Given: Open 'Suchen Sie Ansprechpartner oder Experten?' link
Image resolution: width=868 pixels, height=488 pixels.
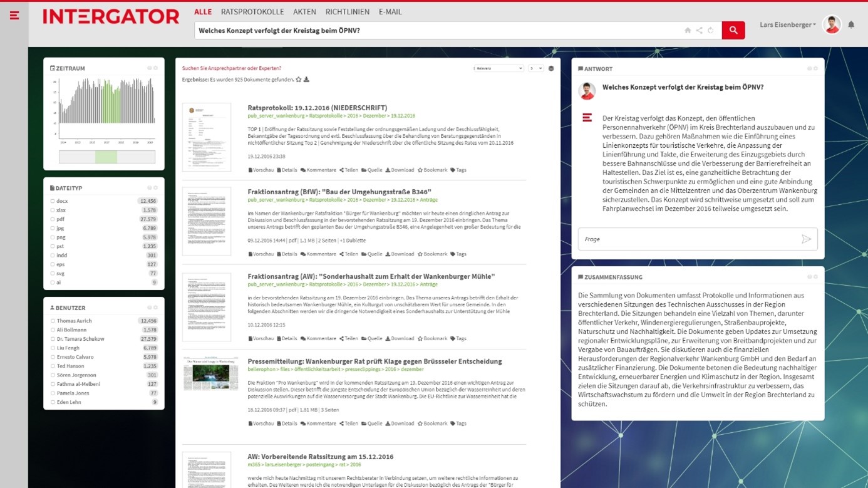Looking at the screenshot, I should [232, 68].
